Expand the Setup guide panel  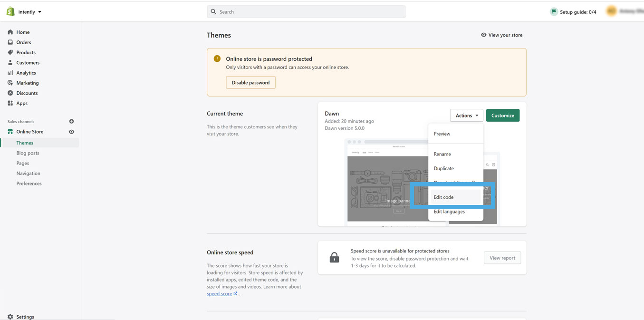[574, 11]
